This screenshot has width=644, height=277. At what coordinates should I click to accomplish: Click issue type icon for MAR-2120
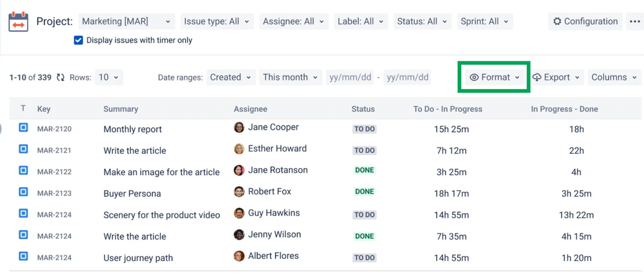(x=23, y=128)
